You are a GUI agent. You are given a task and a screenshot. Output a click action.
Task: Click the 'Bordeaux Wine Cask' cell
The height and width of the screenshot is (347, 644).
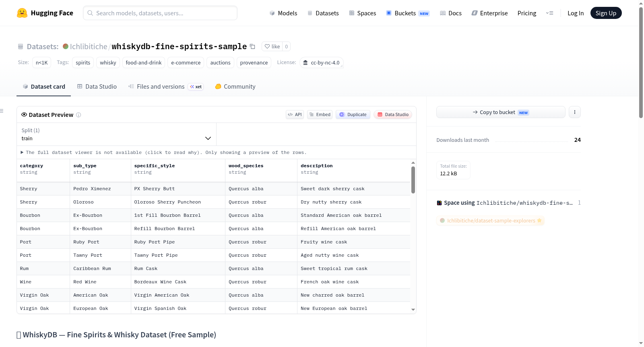pyautogui.click(x=178, y=282)
